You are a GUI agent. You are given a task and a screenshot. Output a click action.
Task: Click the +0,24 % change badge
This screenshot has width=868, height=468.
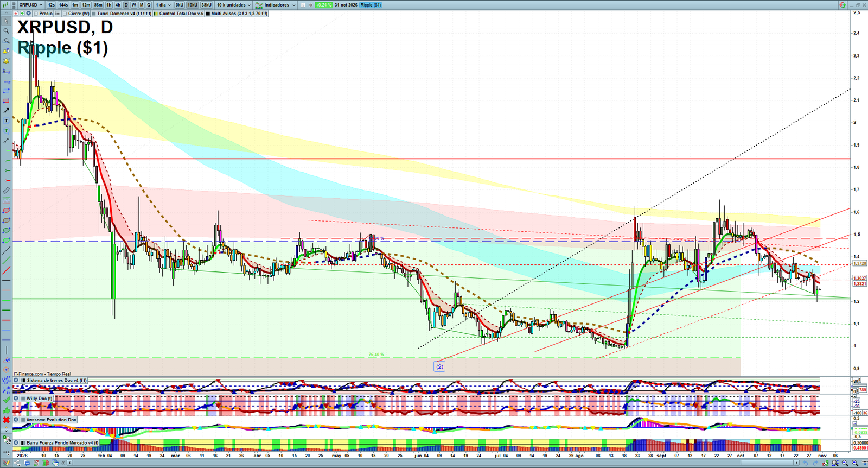pyautogui.click(x=323, y=5)
